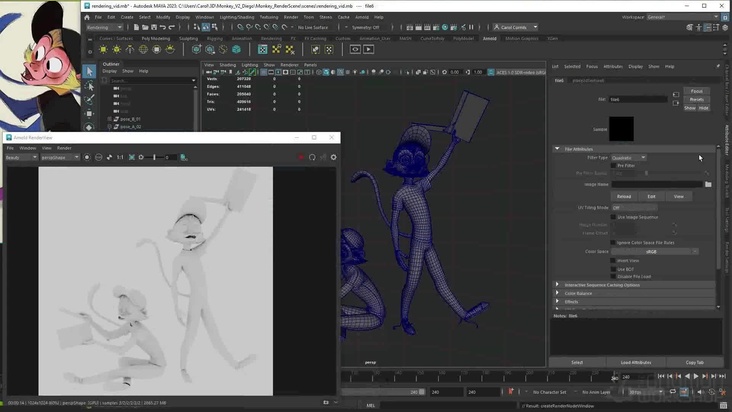Open the Renderer menu in viewport panel
The image size is (732, 412).
[289, 65]
